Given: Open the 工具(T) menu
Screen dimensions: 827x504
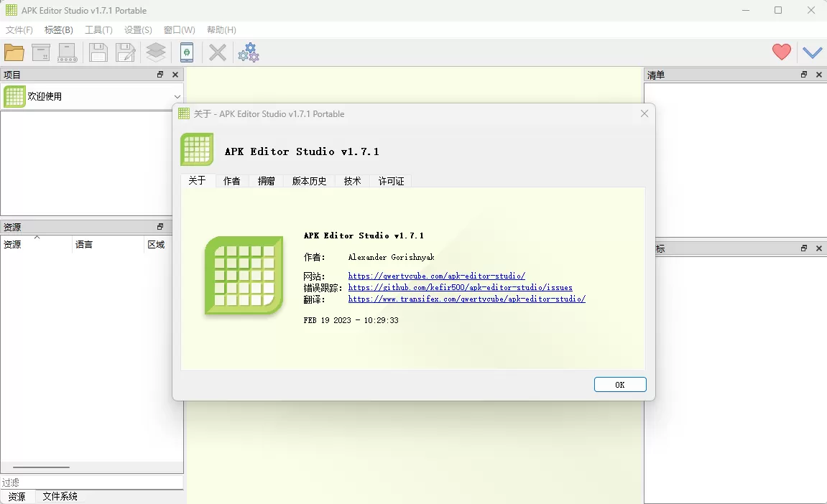Looking at the screenshot, I should (x=98, y=29).
